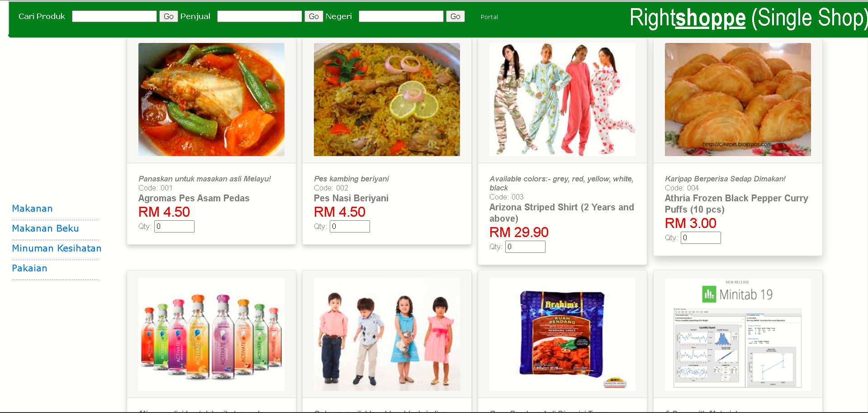This screenshot has height=413, width=868.
Task: Select the Makanan category
Action: (32, 209)
